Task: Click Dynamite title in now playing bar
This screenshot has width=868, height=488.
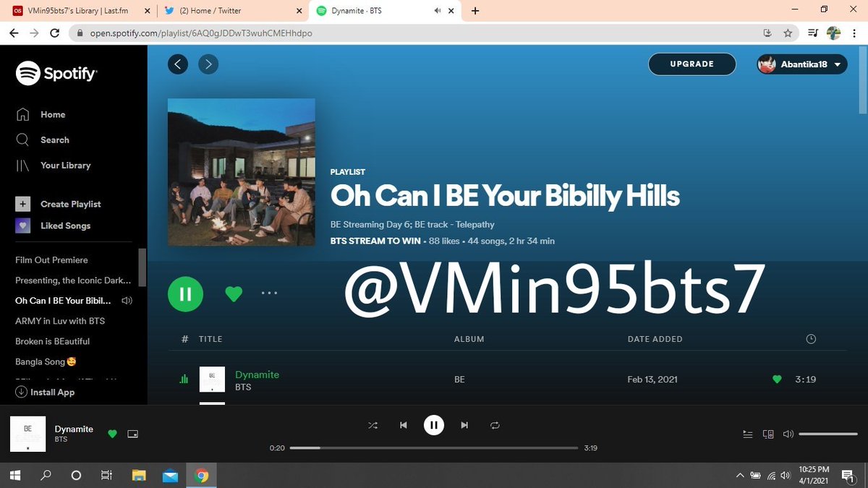Action: coord(74,429)
